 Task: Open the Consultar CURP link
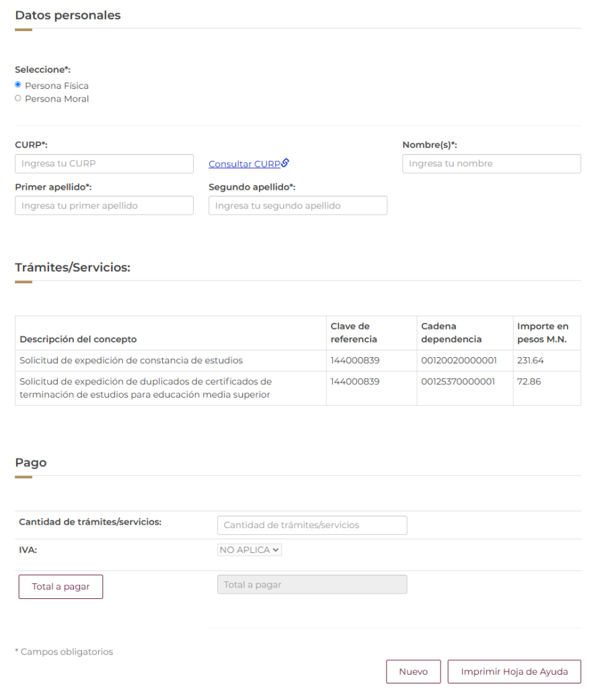(244, 164)
